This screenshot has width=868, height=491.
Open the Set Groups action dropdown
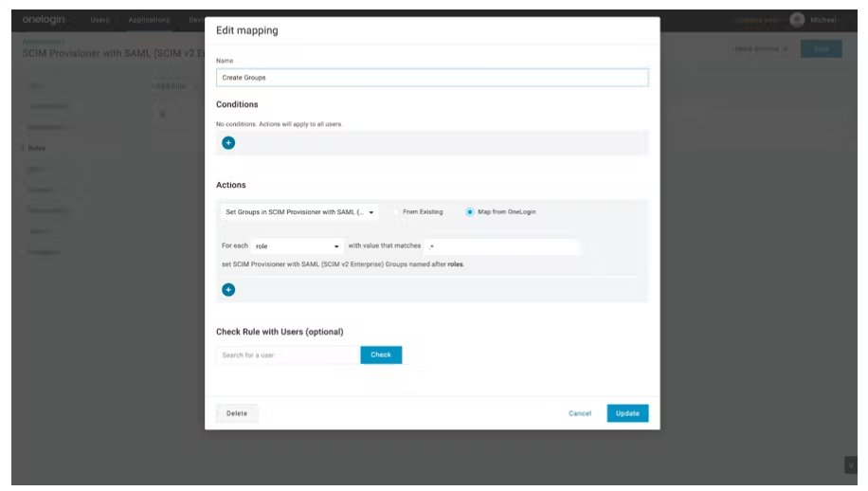[x=299, y=212]
